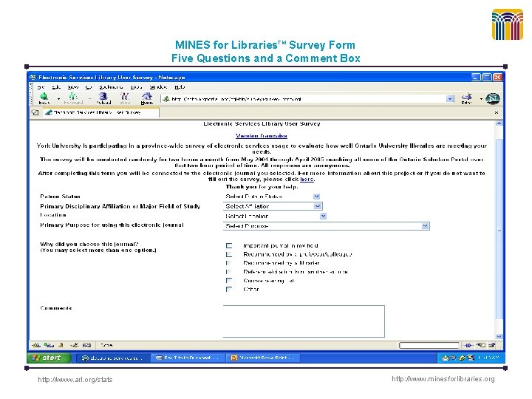Click the page scrollbar down arrow
The height and width of the screenshot is (399, 532).
(499, 337)
